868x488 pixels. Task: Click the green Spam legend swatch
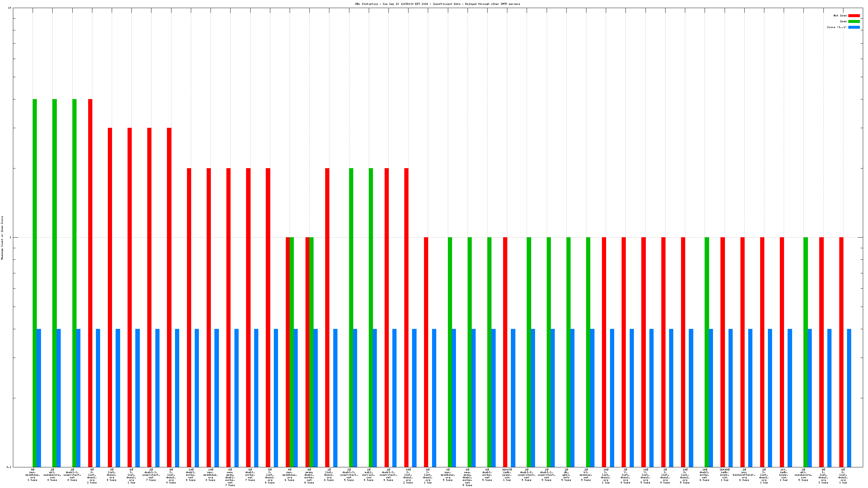(x=854, y=21)
